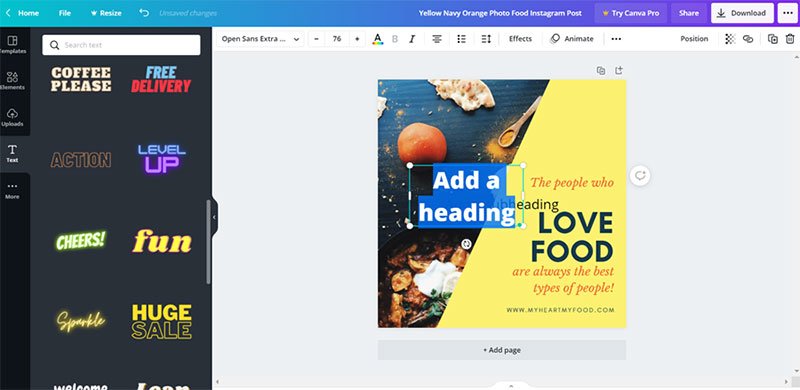Add the Sparkle neon text style
Viewport: 800px width, 390px height.
point(81,321)
